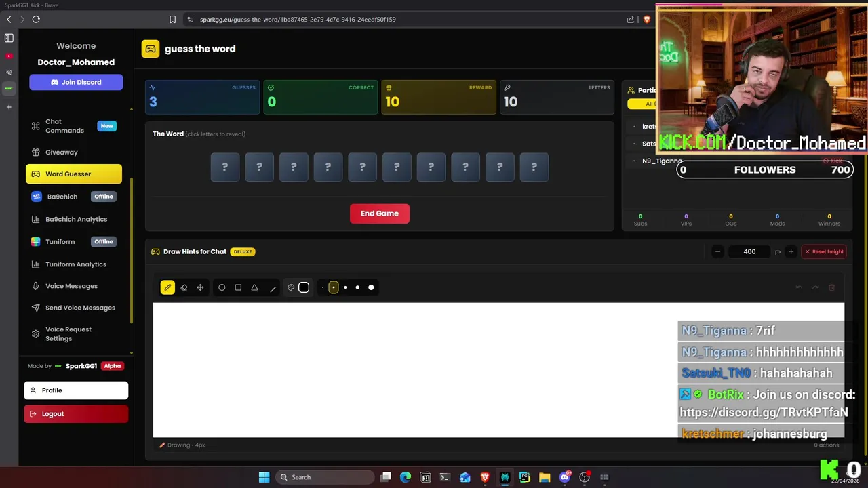
Task: Select the move tool
Action: (x=200, y=287)
